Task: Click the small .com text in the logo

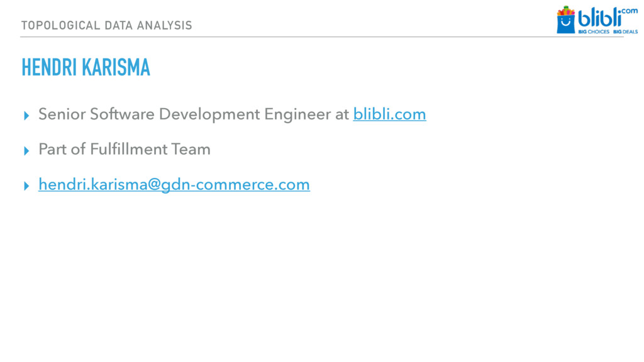Action: (x=629, y=11)
